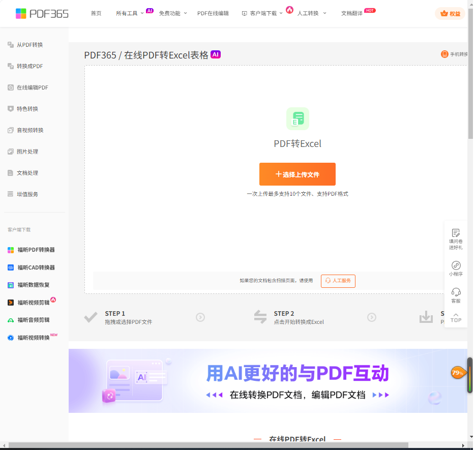Open the 客服 headset icon
476x450 pixels.
[456, 292]
